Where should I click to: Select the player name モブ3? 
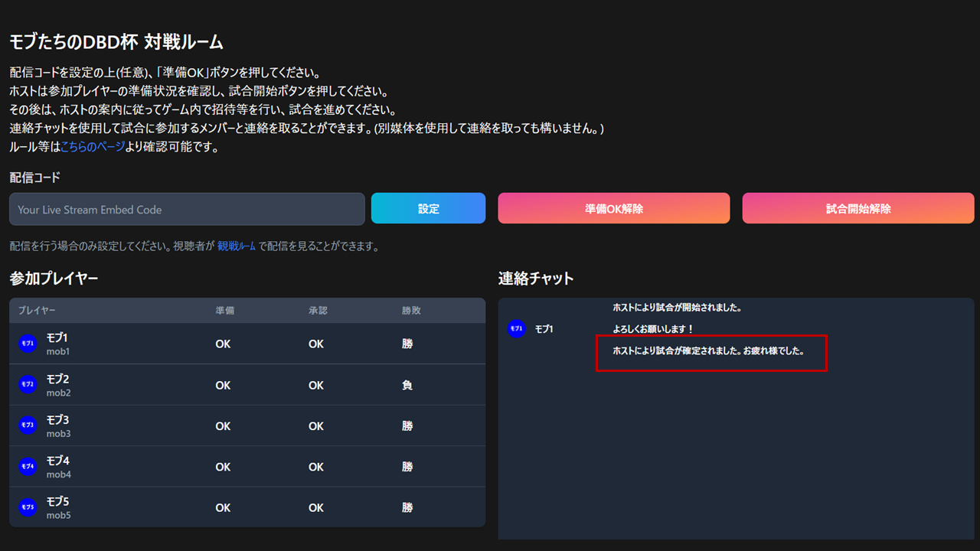[x=57, y=419]
